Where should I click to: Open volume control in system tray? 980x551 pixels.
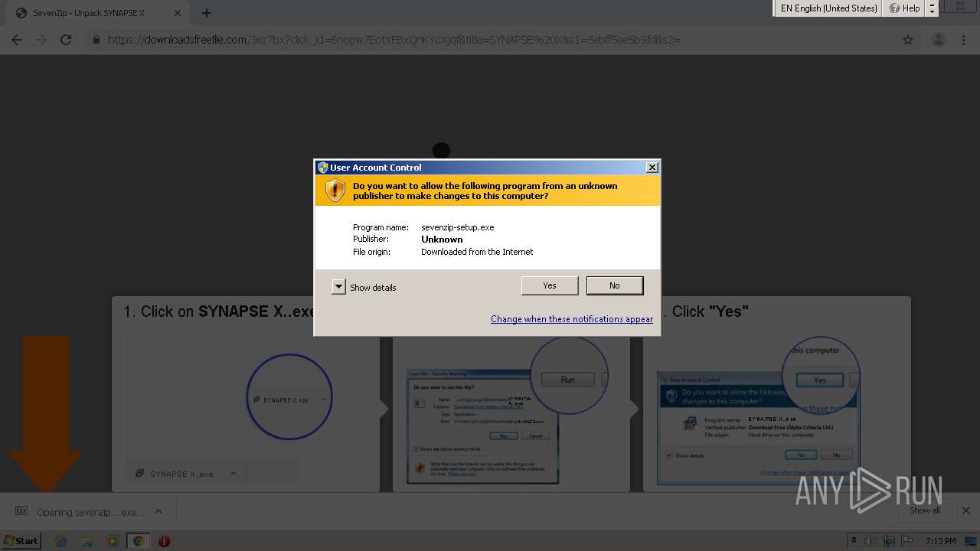871,541
